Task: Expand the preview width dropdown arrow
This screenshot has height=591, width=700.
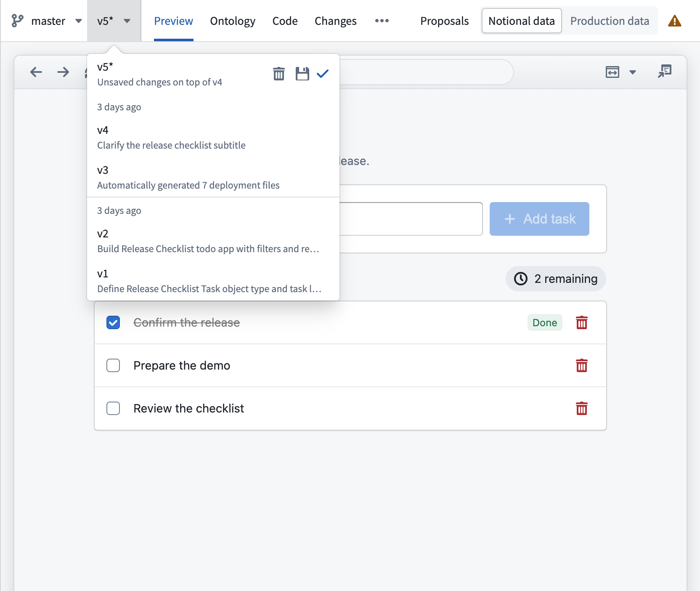Action: click(632, 72)
